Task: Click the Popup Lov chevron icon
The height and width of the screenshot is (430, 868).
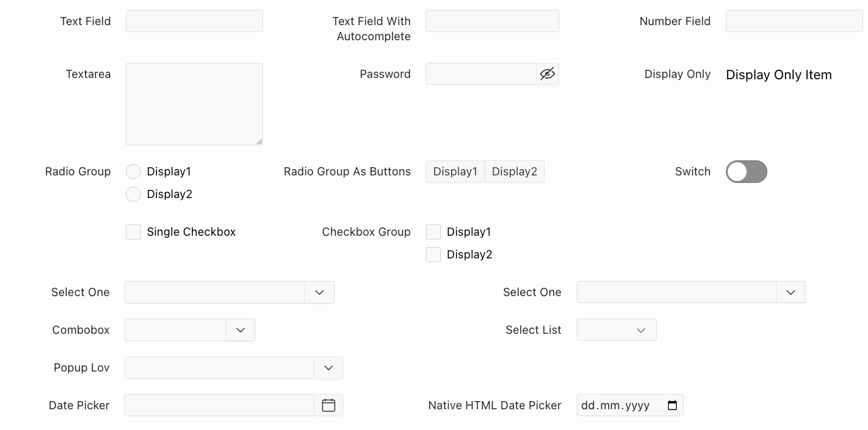Action: tap(328, 368)
